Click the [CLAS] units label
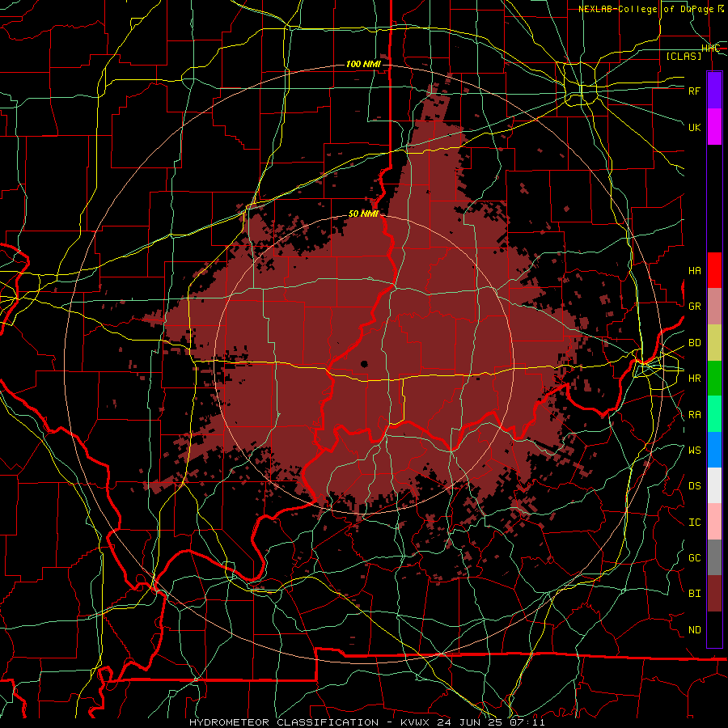Viewport: 728px width, 728px height. 684,56
